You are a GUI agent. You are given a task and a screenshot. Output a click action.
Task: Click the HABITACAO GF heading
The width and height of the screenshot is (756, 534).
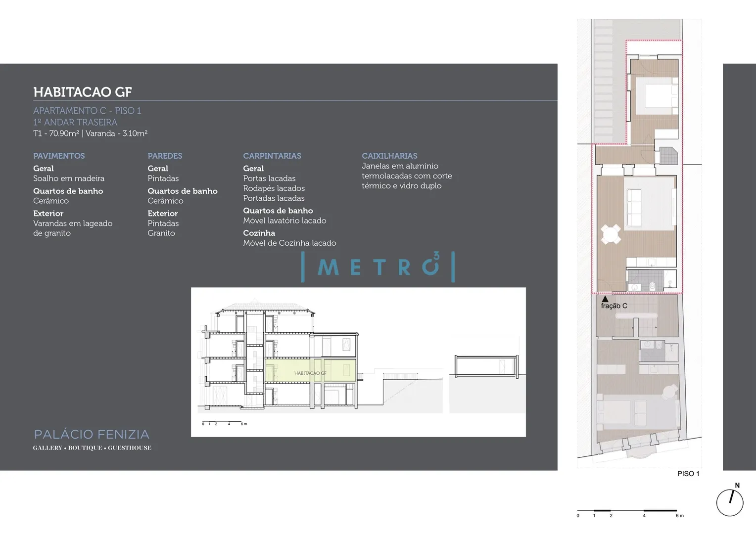[83, 92]
